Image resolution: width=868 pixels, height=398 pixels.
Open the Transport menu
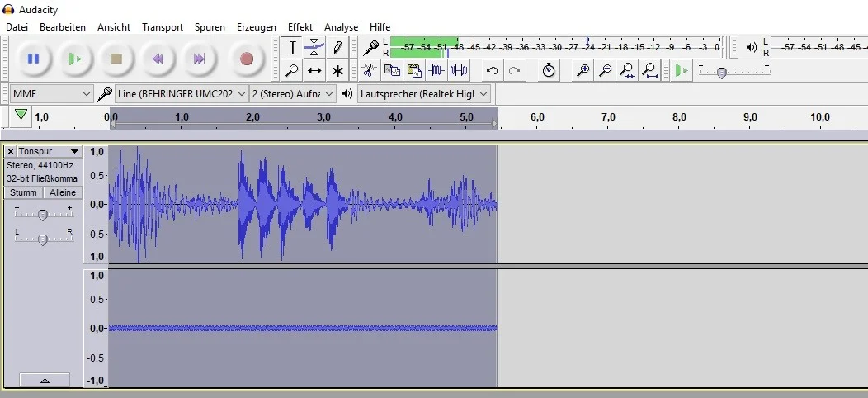(x=163, y=26)
